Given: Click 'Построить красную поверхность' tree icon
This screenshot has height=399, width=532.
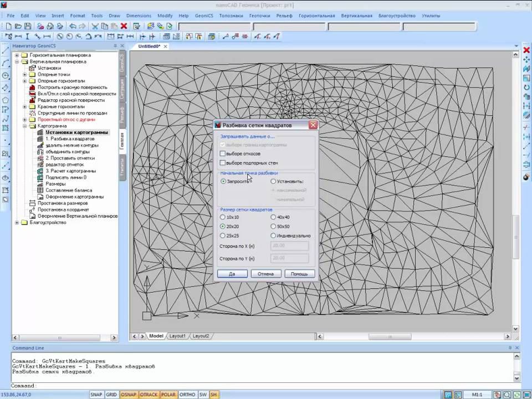Looking at the screenshot, I should [32, 88].
